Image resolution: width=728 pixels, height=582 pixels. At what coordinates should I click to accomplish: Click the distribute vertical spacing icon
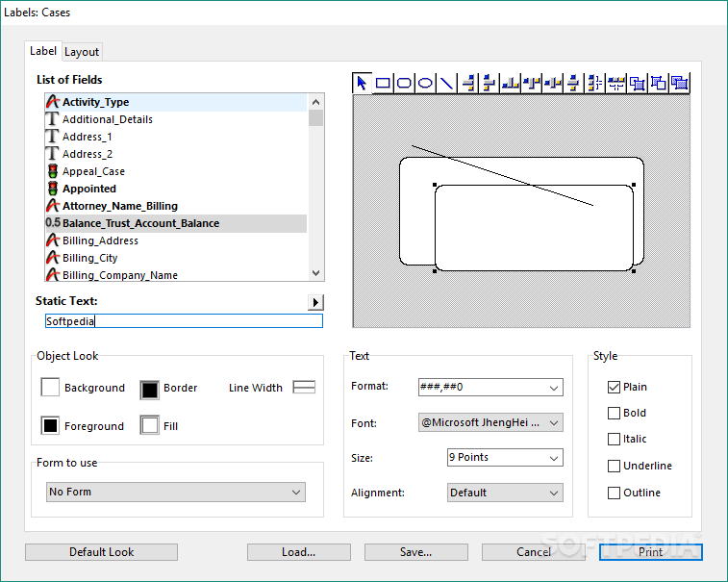[595, 83]
